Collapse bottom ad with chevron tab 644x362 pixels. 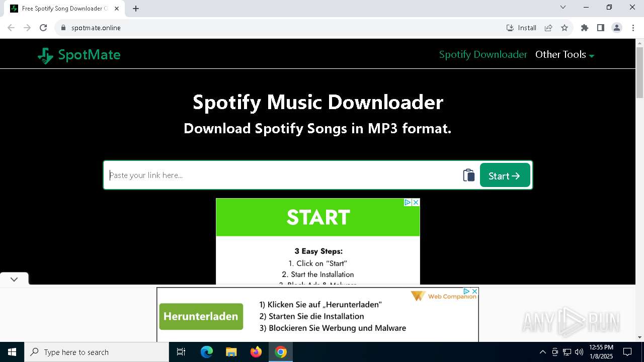pos(14,279)
